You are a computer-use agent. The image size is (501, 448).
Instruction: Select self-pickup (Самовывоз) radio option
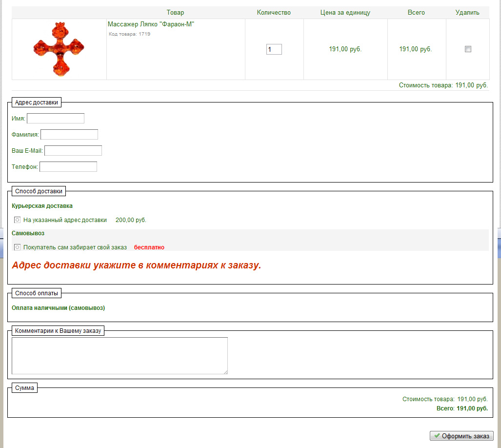click(17, 247)
